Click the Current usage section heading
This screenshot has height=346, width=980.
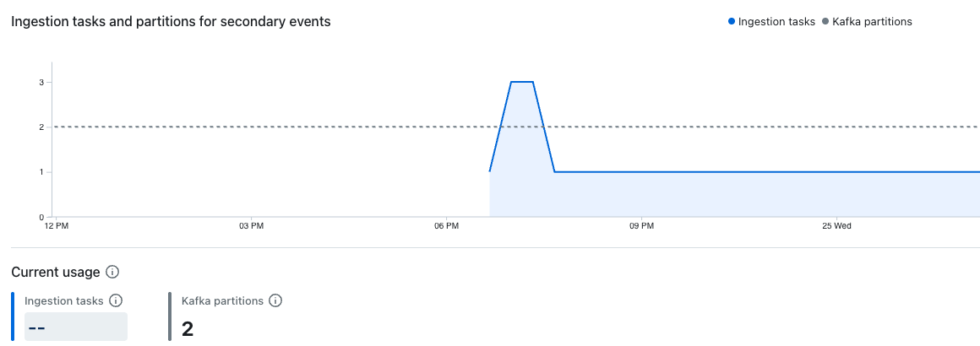[56, 272]
